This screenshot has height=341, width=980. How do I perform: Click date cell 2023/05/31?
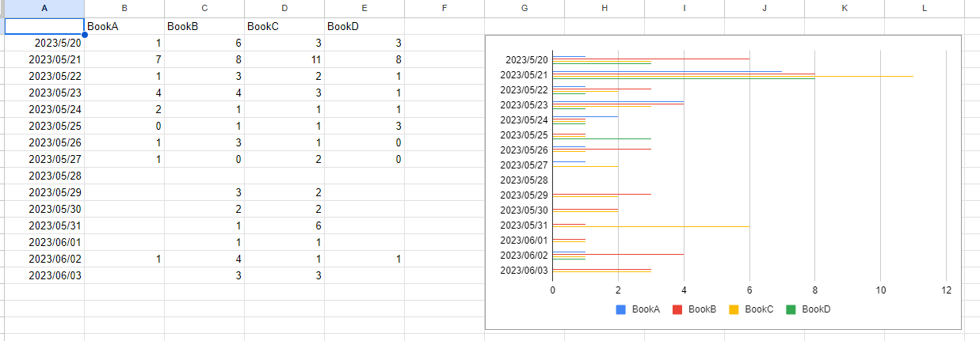coord(44,225)
